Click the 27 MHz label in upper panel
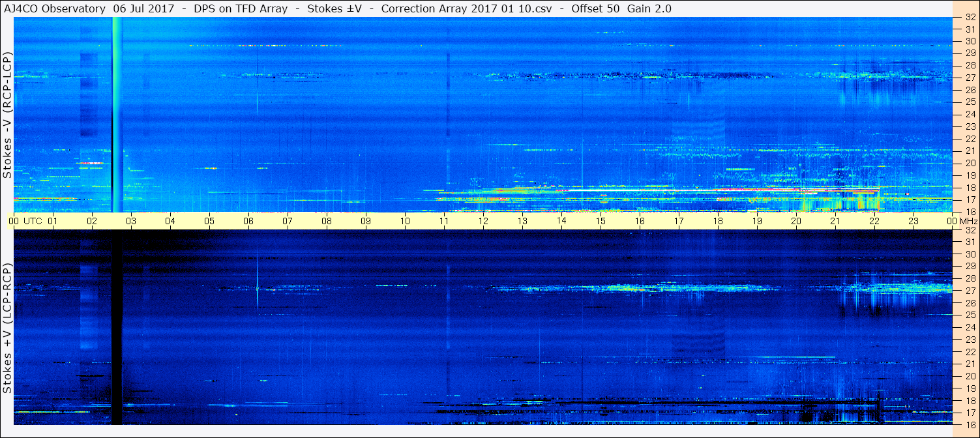980x438 pixels. (x=970, y=78)
